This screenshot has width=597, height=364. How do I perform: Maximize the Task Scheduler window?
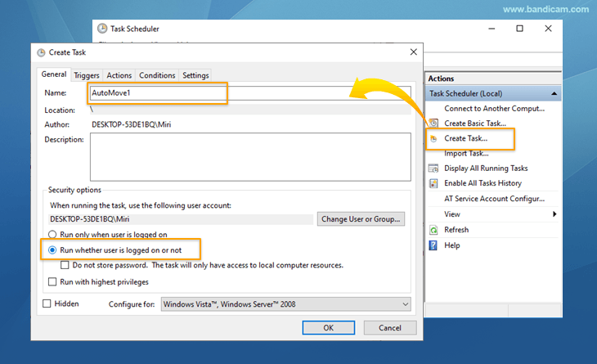pyautogui.click(x=519, y=29)
